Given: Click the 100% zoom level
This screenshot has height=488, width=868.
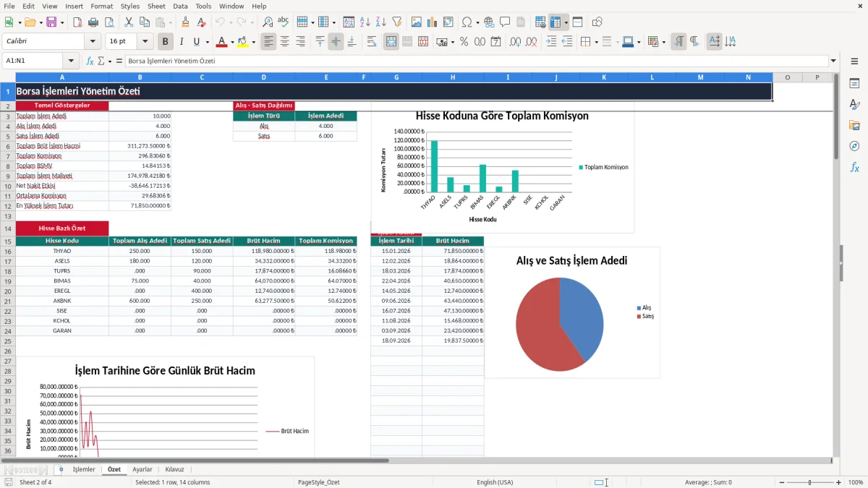Looking at the screenshot, I should point(856,482).
